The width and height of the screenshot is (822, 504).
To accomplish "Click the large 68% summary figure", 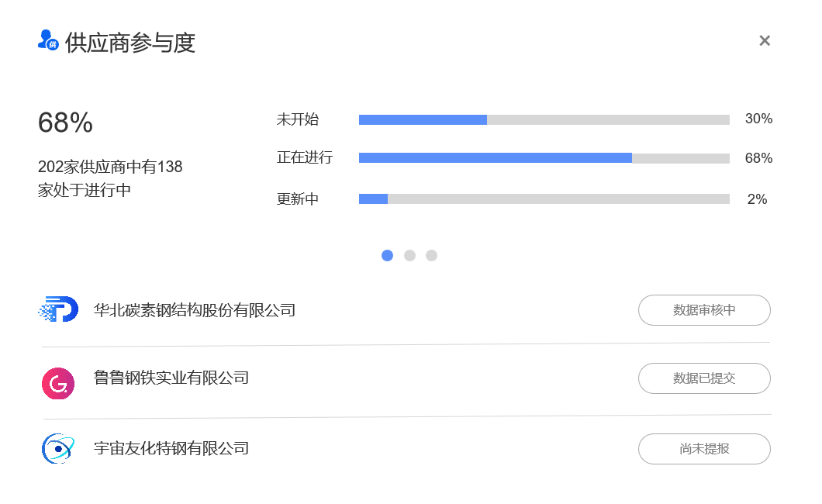I will (x=65, y=123).
